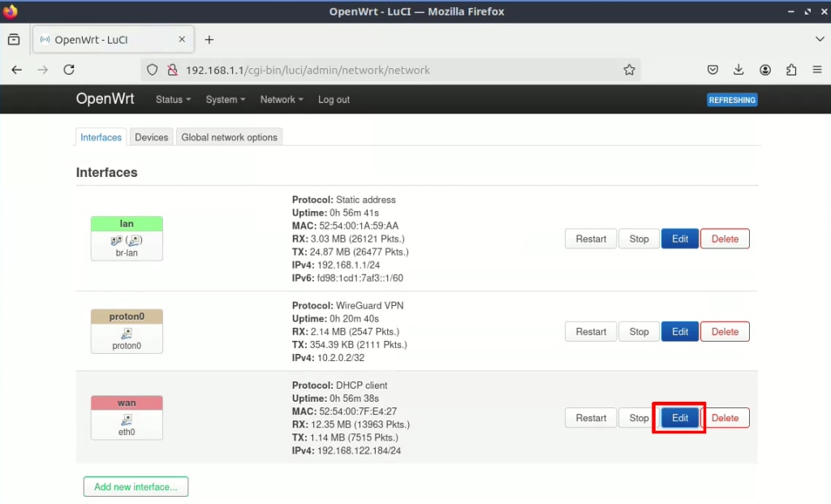Open the Status dropdown menu
The image size is (831, 504).
174,100
